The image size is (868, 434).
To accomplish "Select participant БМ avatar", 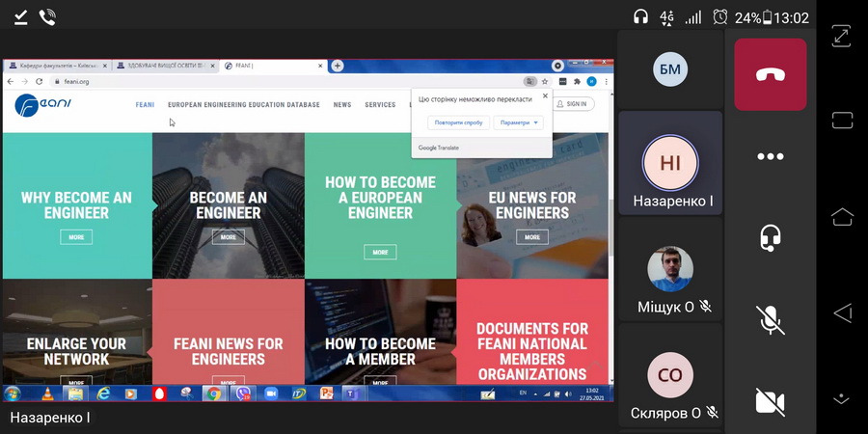I will point(669,68).
